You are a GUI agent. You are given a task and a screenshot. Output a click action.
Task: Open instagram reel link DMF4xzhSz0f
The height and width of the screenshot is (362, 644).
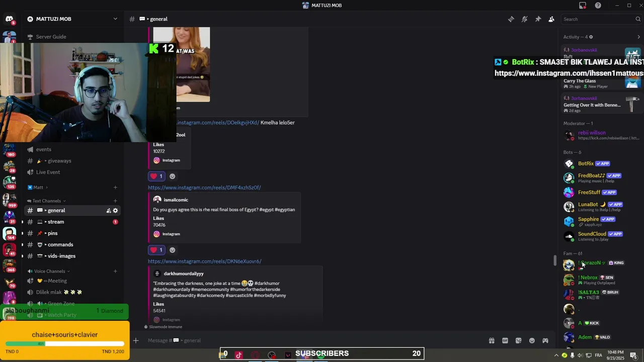point(204,188)
